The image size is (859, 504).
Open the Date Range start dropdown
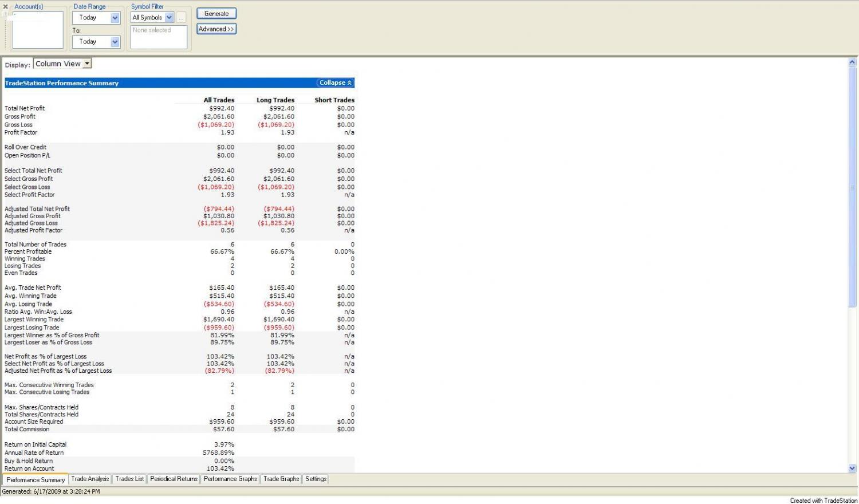click(115, 18)
